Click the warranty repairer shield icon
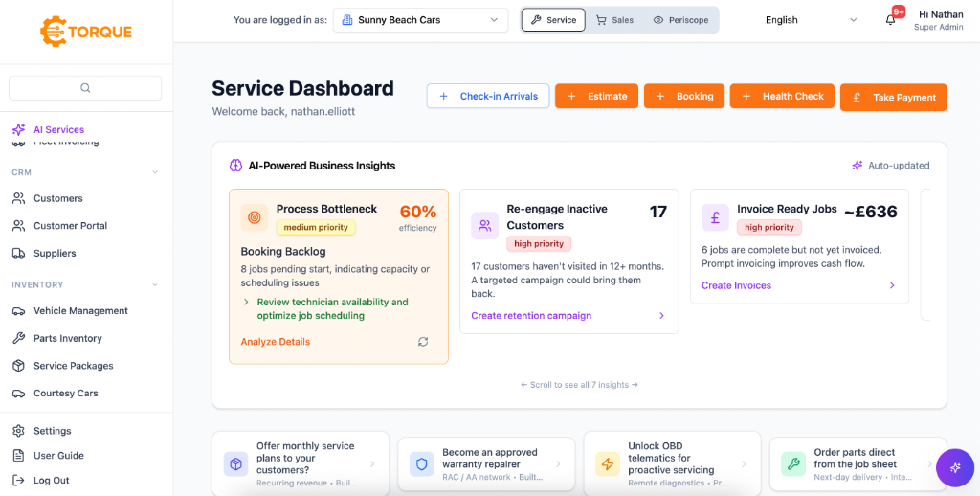980x496 pixels. 422,464
